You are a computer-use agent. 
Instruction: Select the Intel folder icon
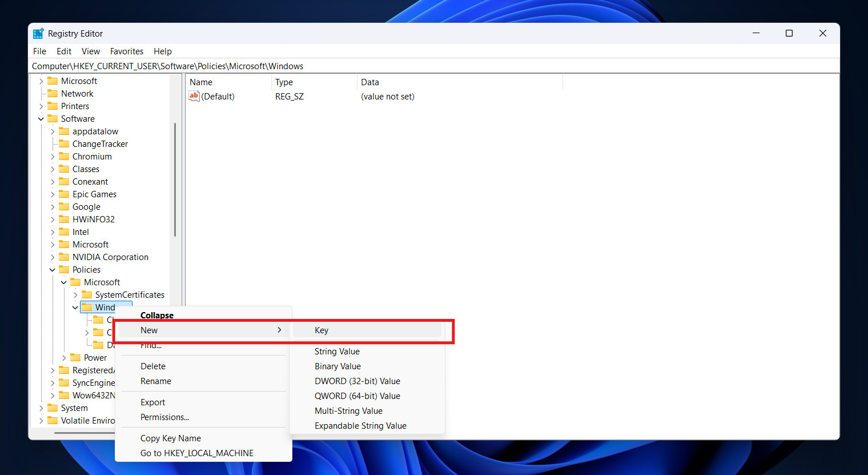pos(64,231)
